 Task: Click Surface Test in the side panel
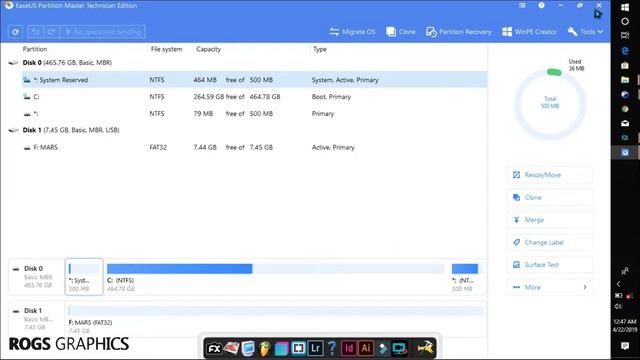(550, 264)
